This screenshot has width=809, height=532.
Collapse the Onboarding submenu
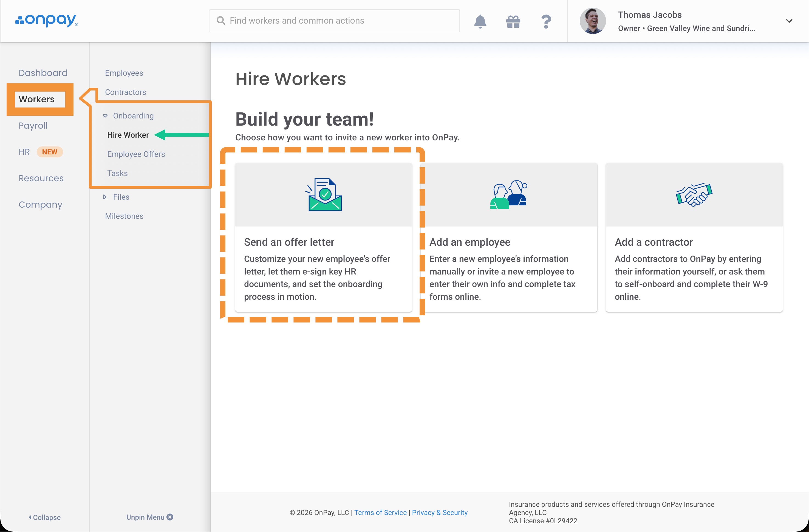coord(105,116)
